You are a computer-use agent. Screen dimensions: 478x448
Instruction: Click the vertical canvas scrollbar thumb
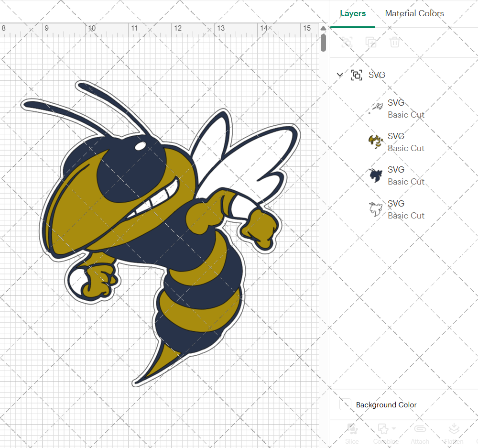pyautogui.click(x=324, y=43)
